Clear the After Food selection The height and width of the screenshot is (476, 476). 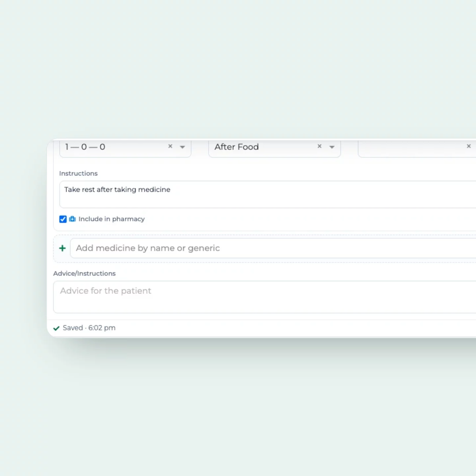pyautogui.click(x=320, y=146)
